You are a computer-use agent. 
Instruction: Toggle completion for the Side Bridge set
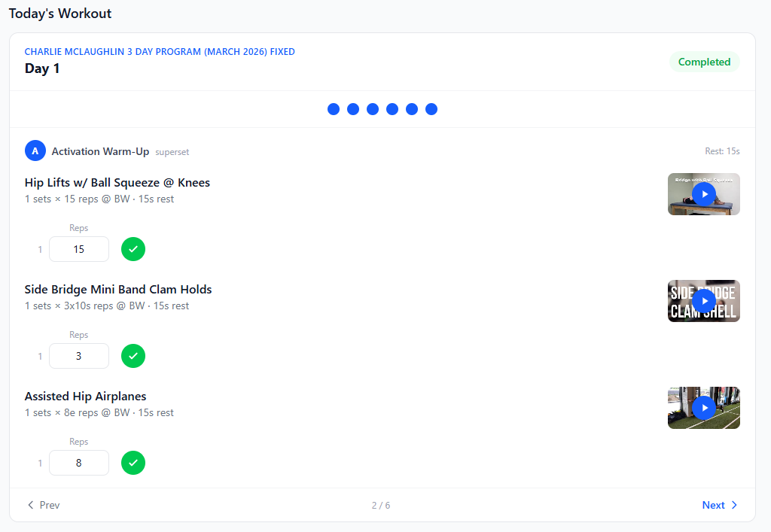(133, 356)
